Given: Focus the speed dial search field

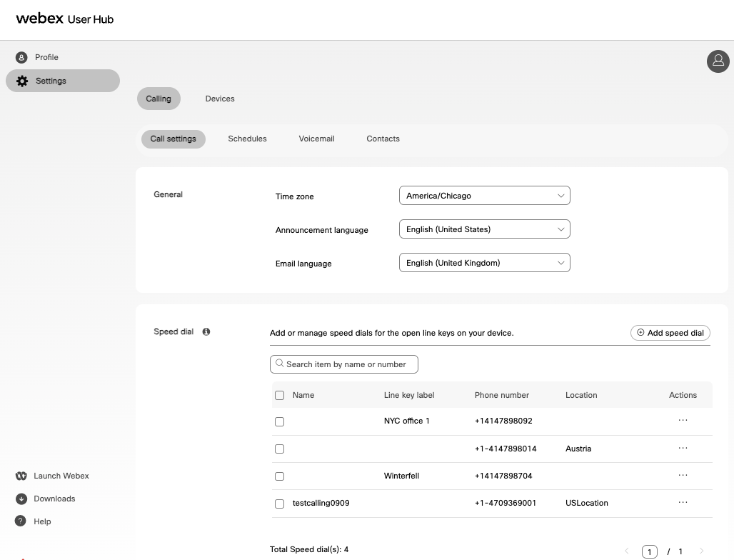Looking at the screenshot, I should pyautogui.click(x=344, y=364).
